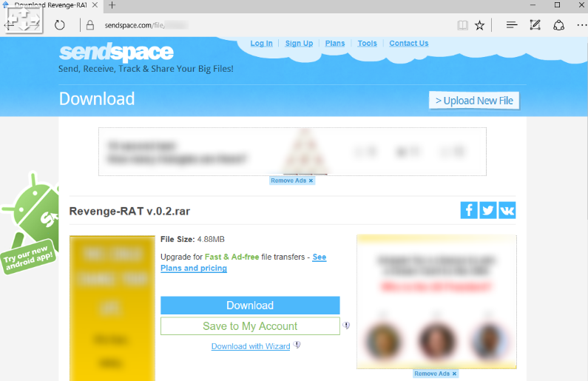Click the top banner advertisement
The image size is (588, 381).
[x=292, y=152]
